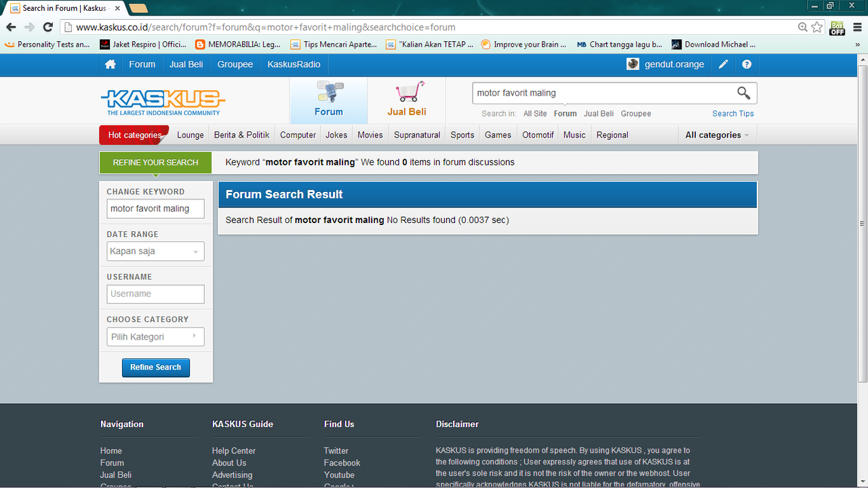Go to Kaskus home via house icon
This screenshot has width=868, height=488.
(110, 64)
